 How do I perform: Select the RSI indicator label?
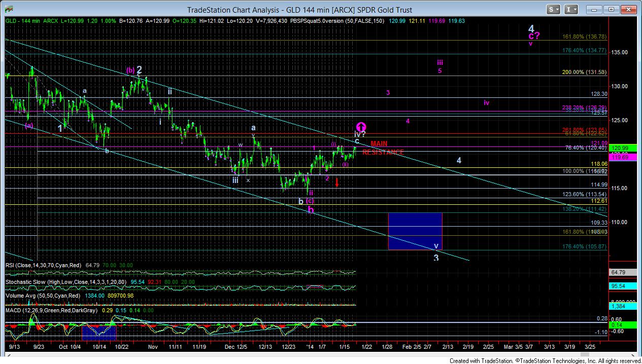[x=43, y=265]
